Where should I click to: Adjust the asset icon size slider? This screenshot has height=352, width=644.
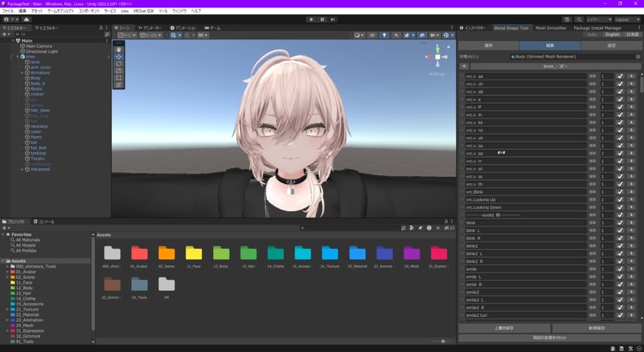tap(443, 341)
